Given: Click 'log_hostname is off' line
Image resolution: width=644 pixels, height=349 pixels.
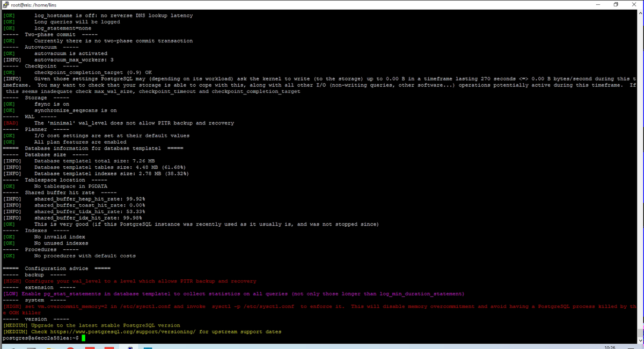Looking at the screenshot, I should [113, 16].
